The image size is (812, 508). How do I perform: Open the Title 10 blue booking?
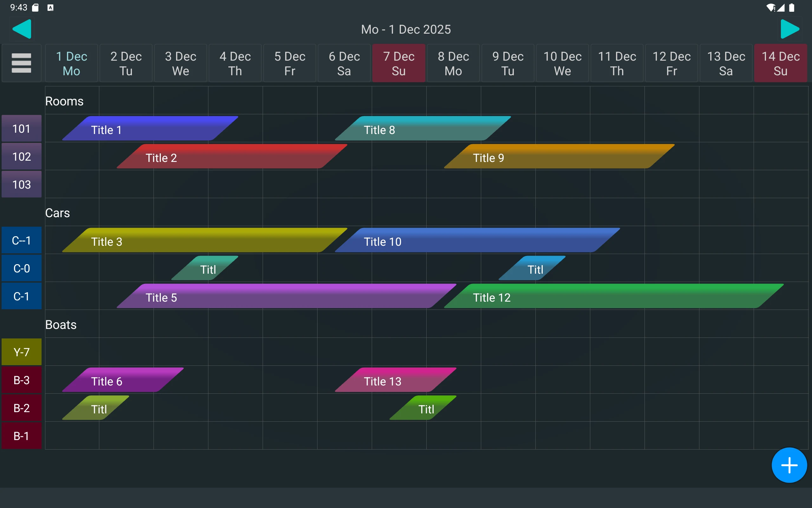[477, 240]
